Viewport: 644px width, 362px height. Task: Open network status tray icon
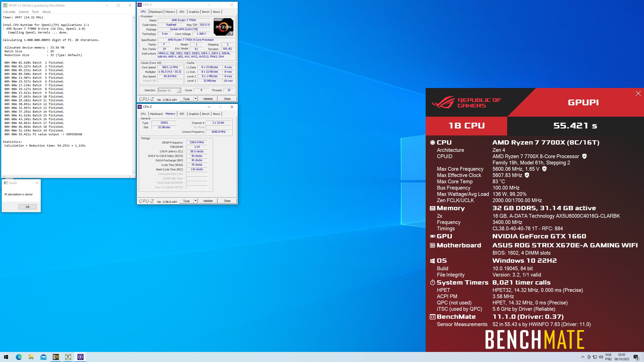pos(595,357)
